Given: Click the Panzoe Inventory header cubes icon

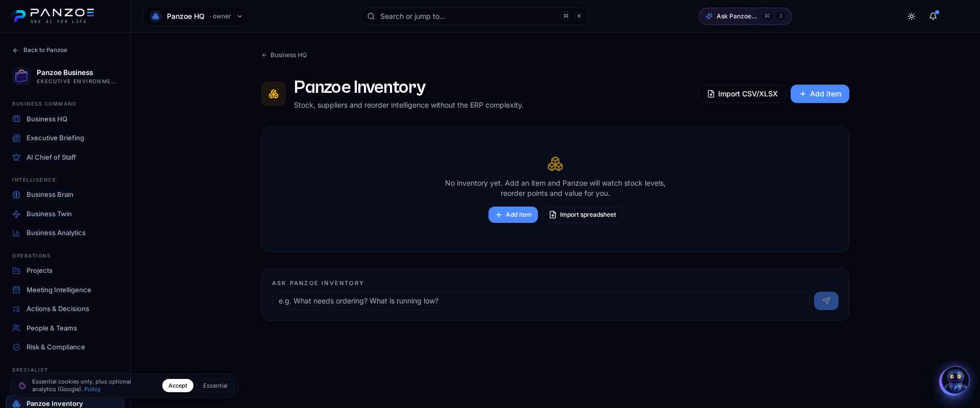Looking at the screenshot, I should (x=274, y=94).
